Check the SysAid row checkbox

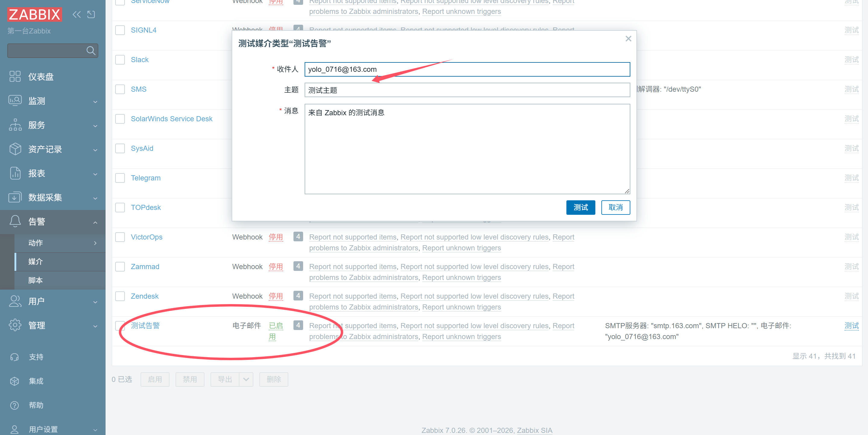(x=120, y=148)
